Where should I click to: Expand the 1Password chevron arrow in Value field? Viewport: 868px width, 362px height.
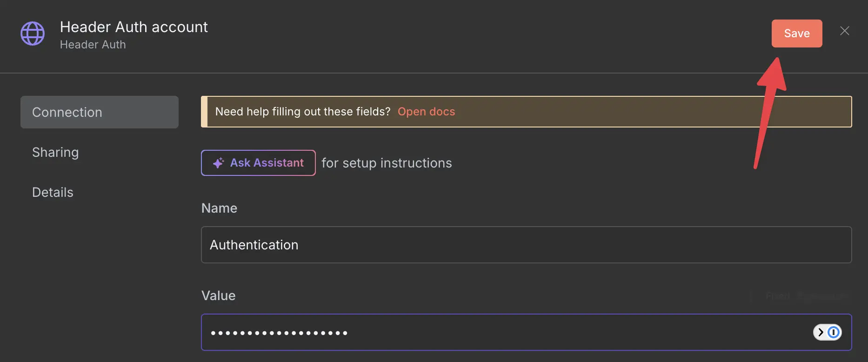coord(821,332)
